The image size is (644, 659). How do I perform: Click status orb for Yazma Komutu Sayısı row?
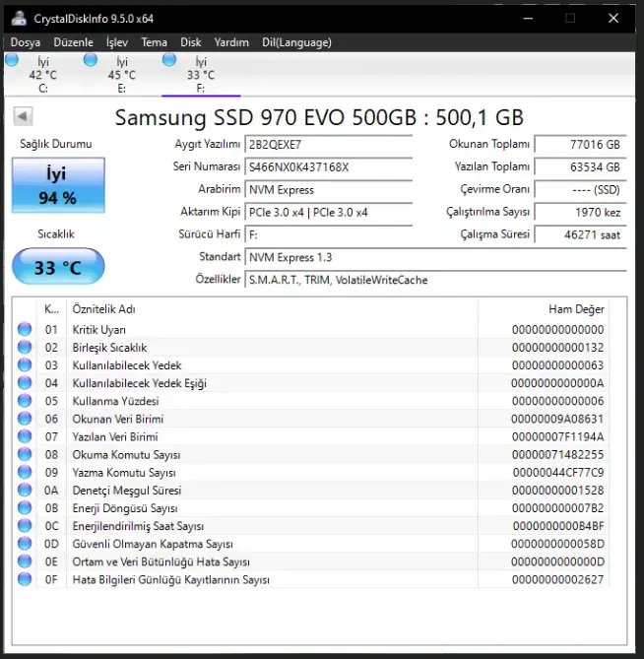coord(25,472)
